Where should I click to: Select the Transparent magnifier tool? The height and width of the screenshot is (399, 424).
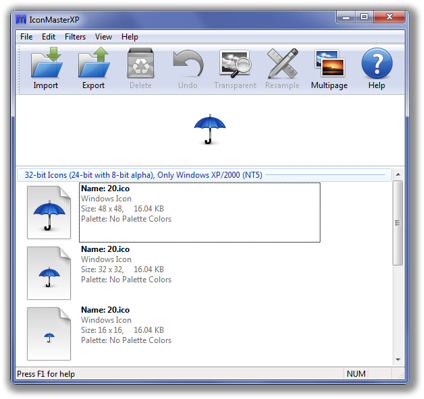click(235, 63)
